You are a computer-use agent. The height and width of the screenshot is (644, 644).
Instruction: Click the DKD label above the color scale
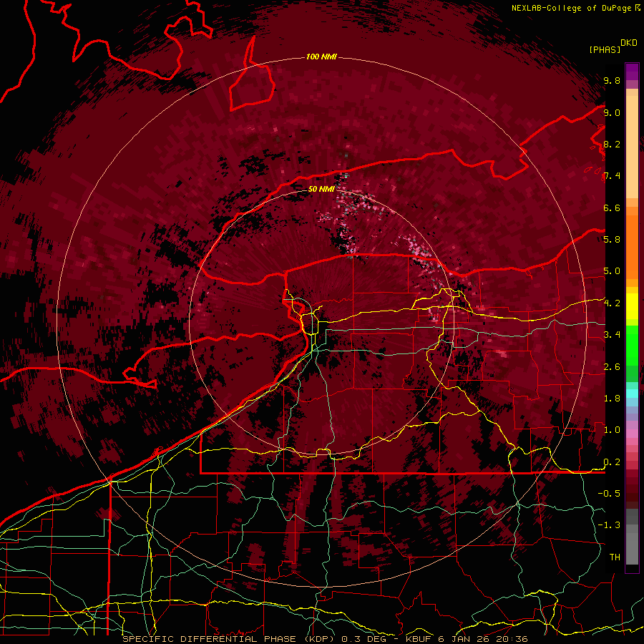pos(629,43)
